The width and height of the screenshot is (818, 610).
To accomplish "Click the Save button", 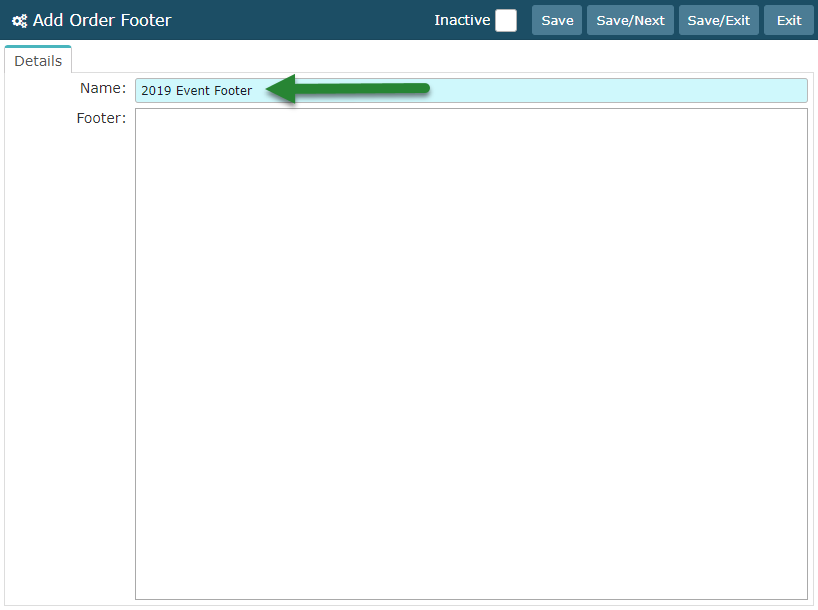I will pos(557,20).
